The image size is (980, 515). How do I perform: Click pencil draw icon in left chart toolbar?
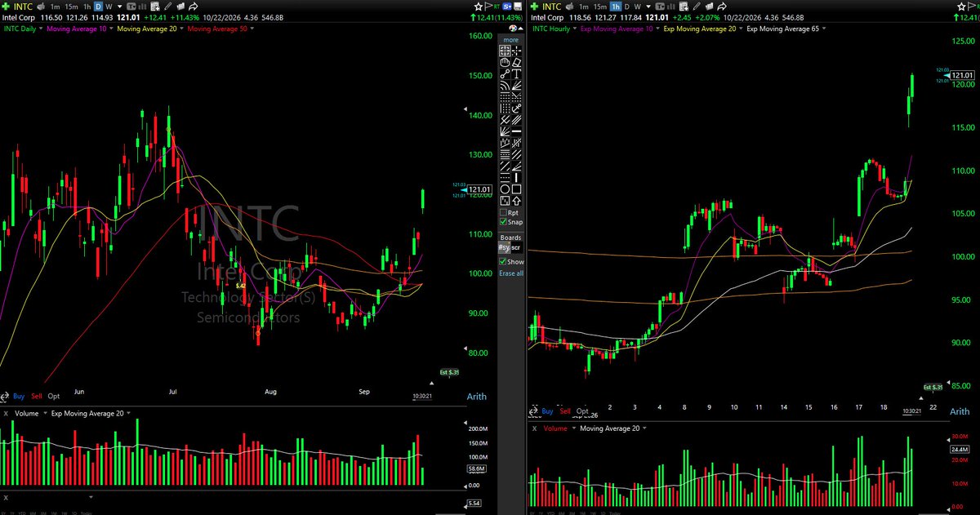click(x=167, y=7)
